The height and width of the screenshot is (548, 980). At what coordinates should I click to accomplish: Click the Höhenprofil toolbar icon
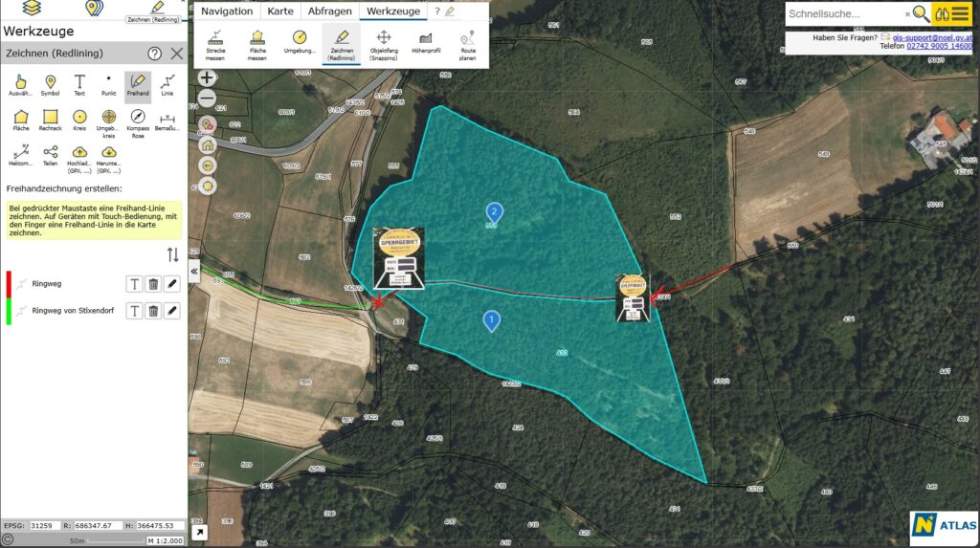pos(425,42)
